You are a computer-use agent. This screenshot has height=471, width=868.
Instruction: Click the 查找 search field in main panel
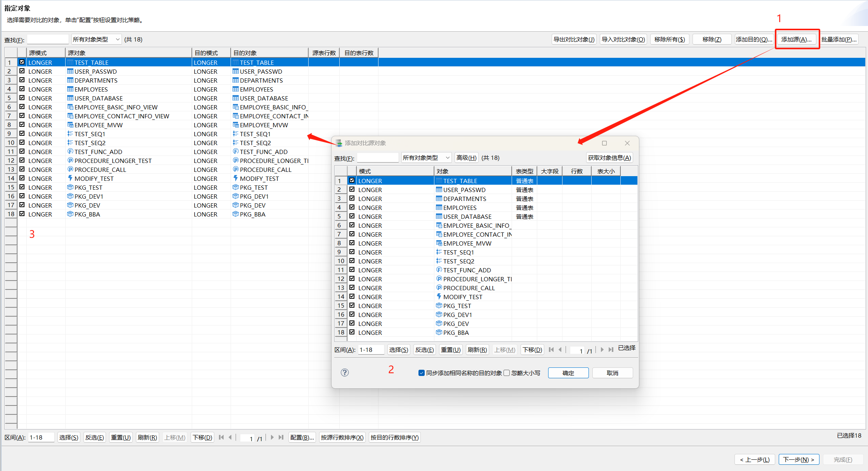tap(48, 40)
